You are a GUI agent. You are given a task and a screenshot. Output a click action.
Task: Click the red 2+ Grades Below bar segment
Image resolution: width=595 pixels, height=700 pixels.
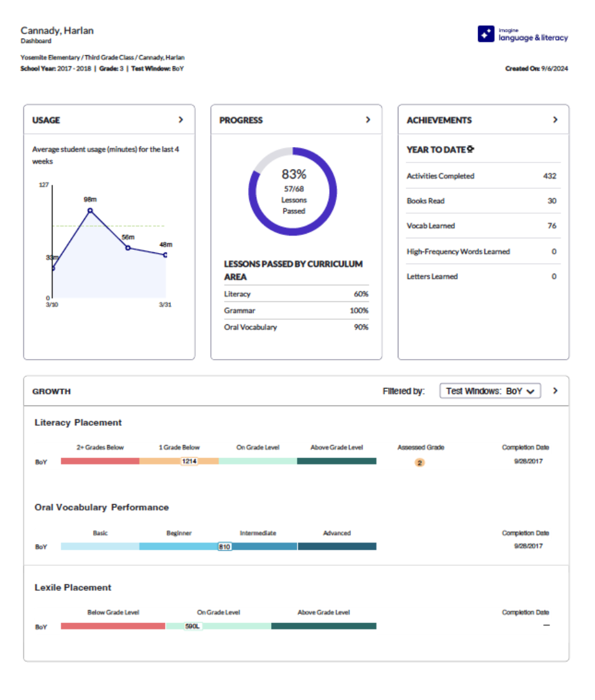[100, 461]
